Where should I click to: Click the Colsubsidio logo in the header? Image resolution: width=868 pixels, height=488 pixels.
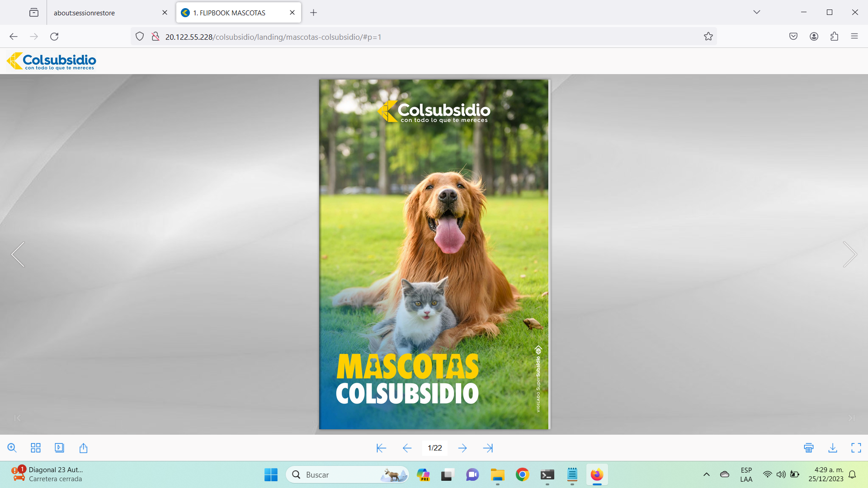tap(52, 61)
